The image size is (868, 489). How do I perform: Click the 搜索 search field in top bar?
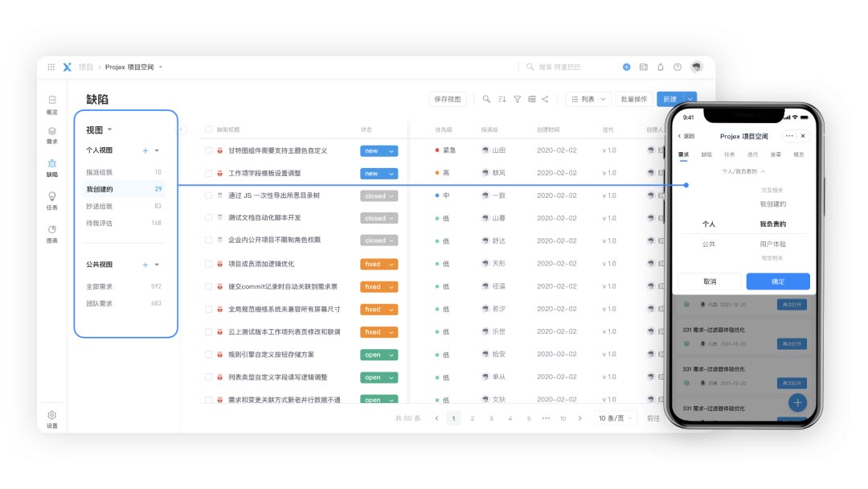tap(559, 67)
